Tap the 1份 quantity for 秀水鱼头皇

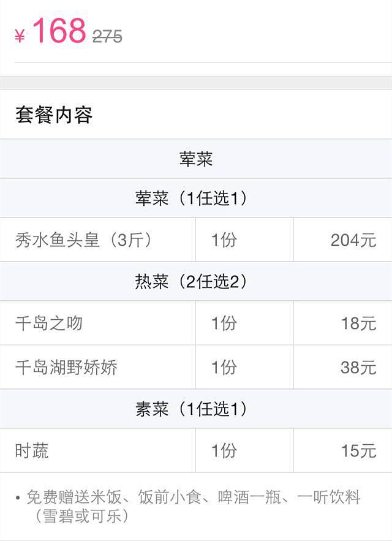[x=224, y=240]
